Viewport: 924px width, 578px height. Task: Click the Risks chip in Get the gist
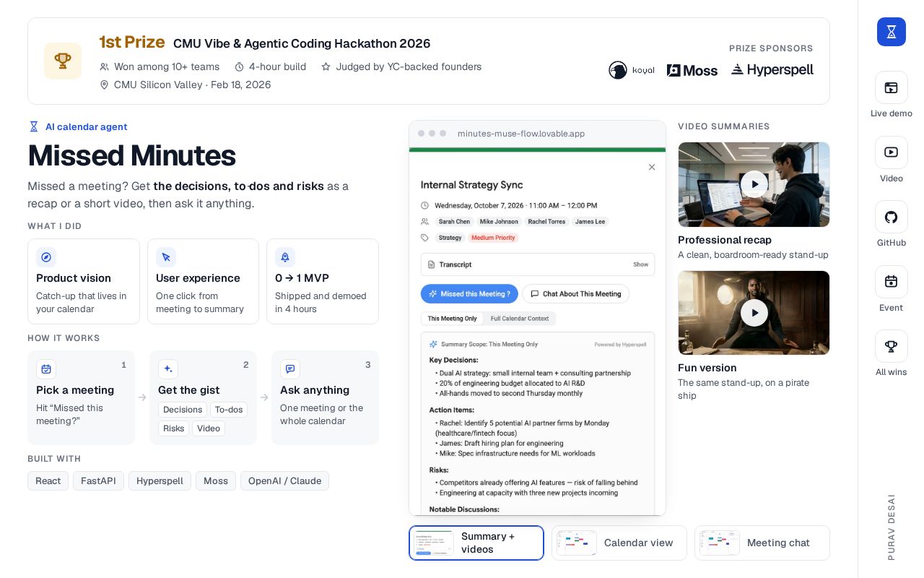173,428
